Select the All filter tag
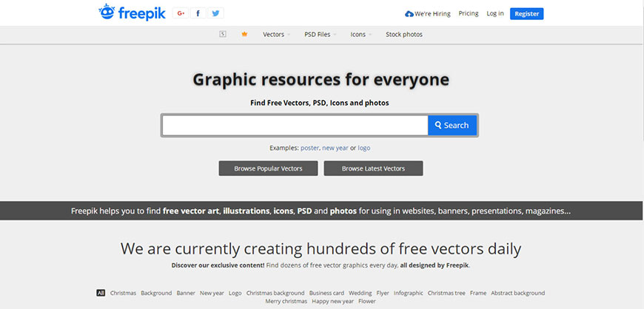Viewport: 644px width, 309px height. tap(101, 293)
